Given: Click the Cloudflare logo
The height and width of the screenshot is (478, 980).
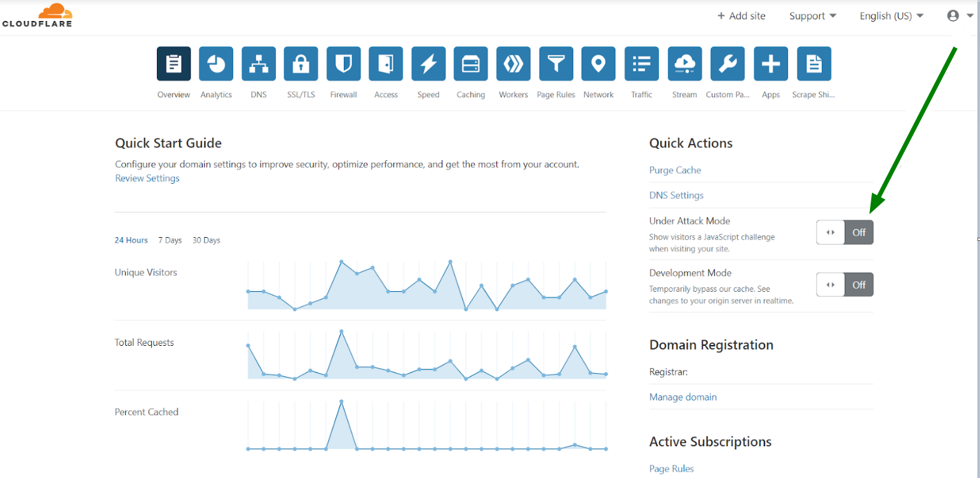Looking at the screenshot, I should click(37, 16).
